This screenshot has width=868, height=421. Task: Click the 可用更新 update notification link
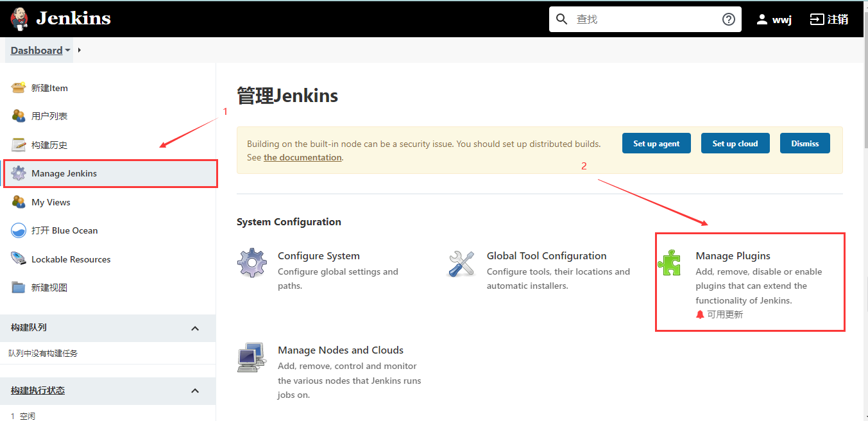(724, 314)
